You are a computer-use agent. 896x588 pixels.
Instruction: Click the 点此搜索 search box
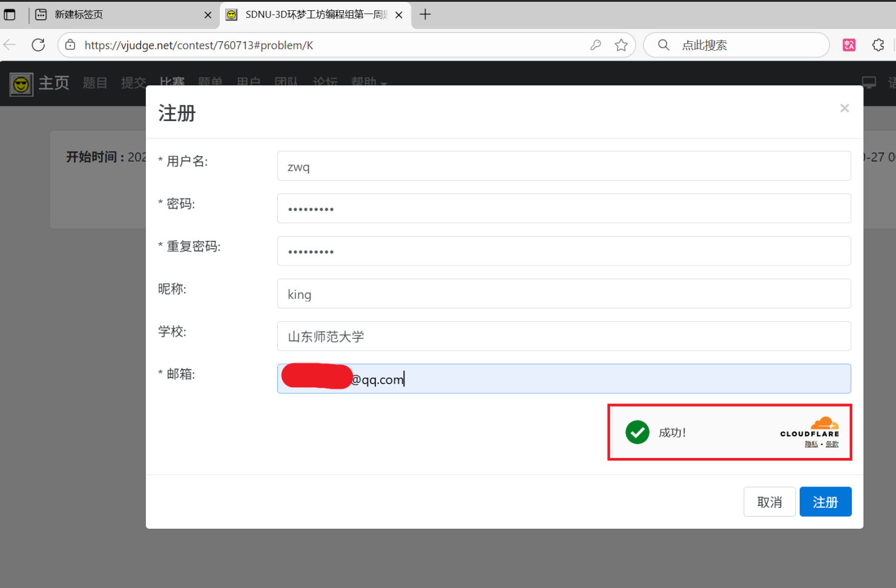click(745, 45)
